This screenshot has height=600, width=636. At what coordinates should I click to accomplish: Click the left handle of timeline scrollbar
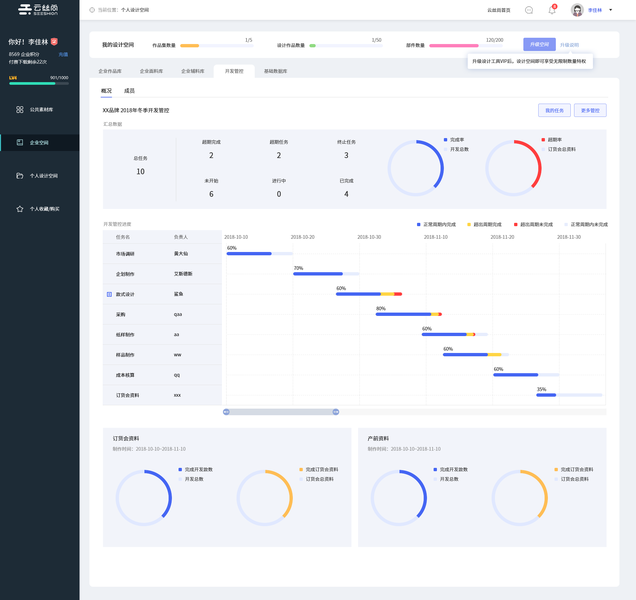226,412
